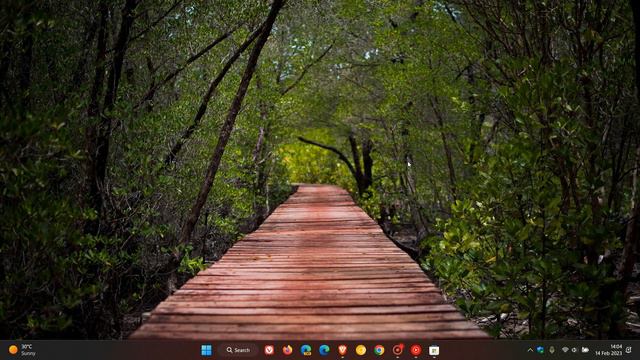The height and width of the screenshot is (360, 640).
Task: Click the battery status tray icon
Action: pos(585,350)
